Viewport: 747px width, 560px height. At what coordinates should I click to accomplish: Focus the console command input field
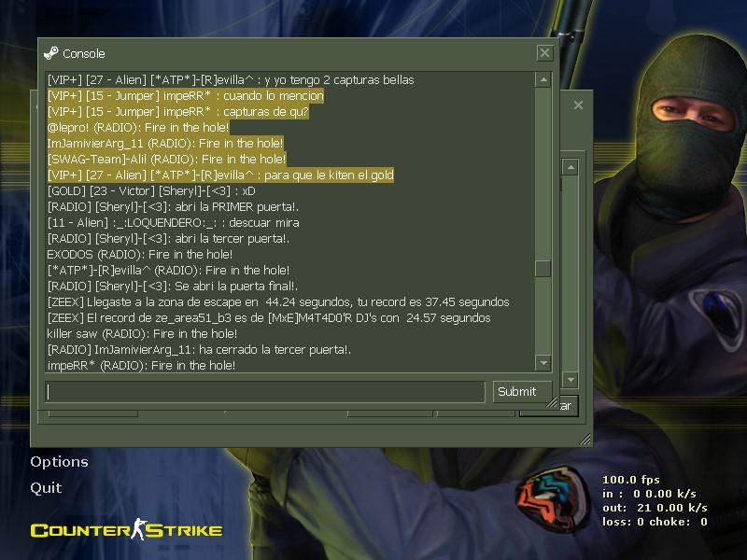tap(265, 392)
